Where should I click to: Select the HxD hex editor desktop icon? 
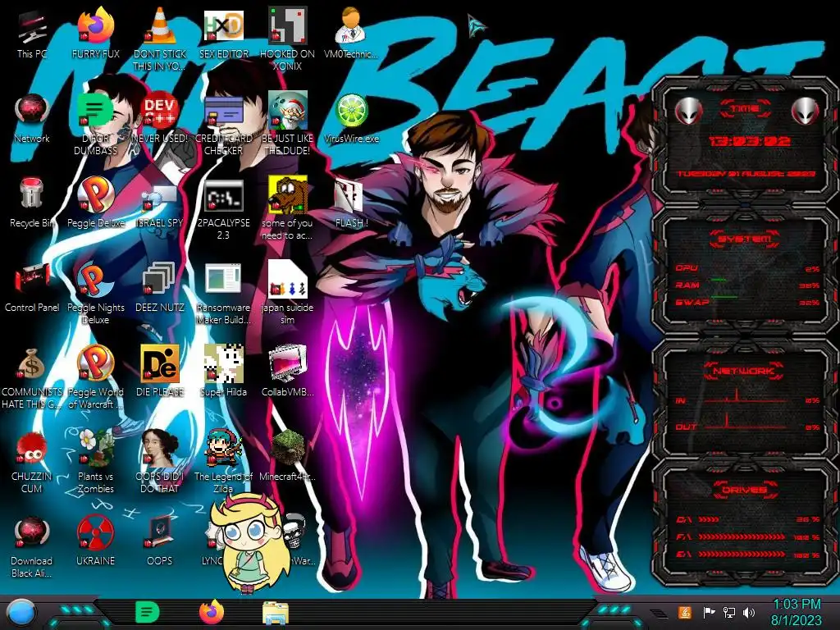click(x=223, y=25)
